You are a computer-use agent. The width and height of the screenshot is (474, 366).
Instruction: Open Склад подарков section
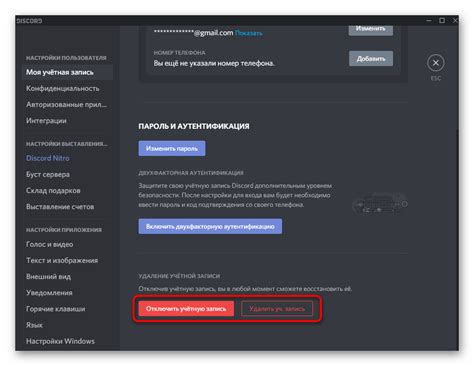click(53, 190)
